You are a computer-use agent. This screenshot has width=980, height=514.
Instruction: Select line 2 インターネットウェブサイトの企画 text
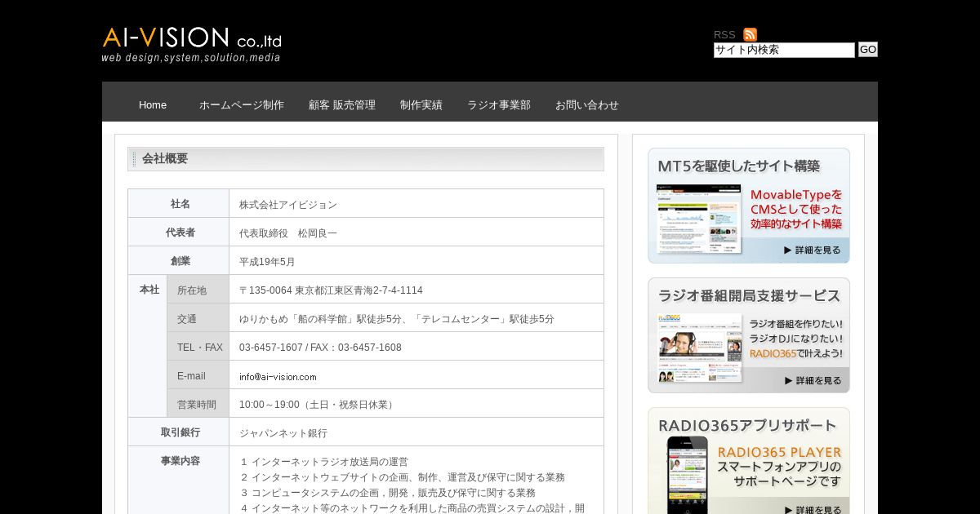[403, 477]
